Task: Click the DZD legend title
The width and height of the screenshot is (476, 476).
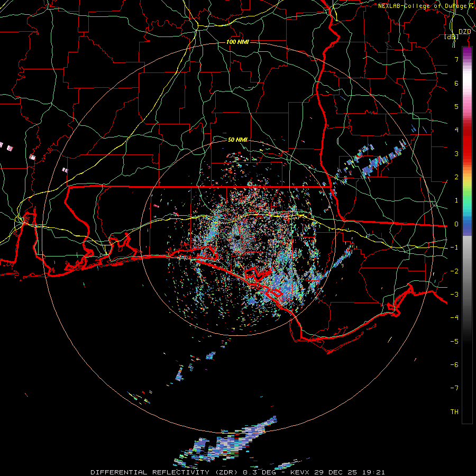Action: [x=464, y=32]
